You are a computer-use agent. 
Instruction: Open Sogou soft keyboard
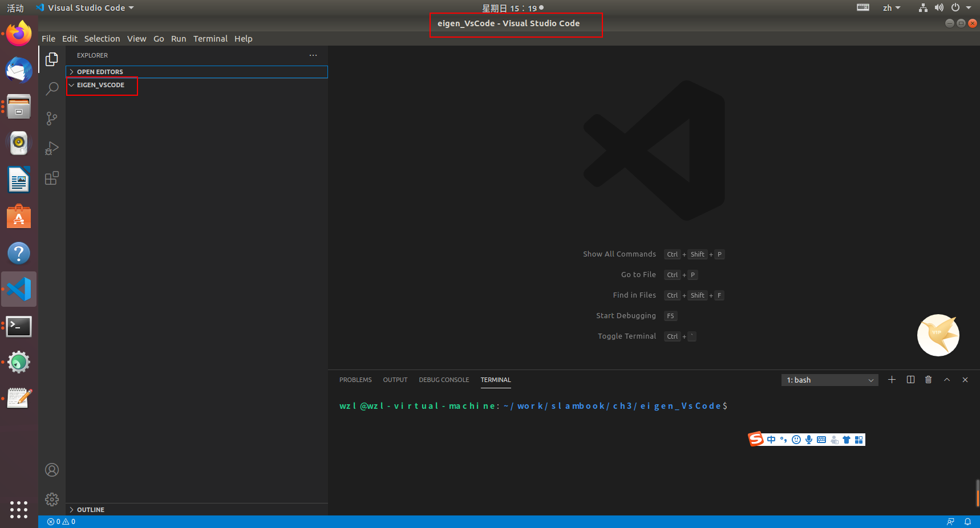(821, 440)
